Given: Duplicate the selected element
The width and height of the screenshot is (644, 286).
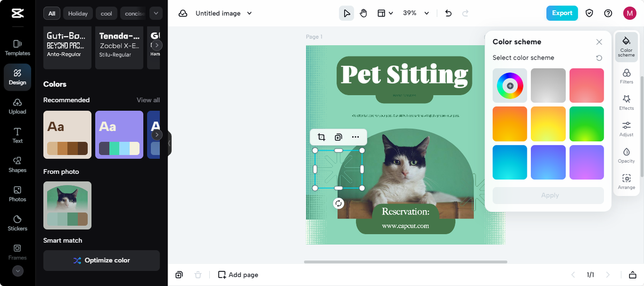Looking at the screenshot, I should [339, 137].
